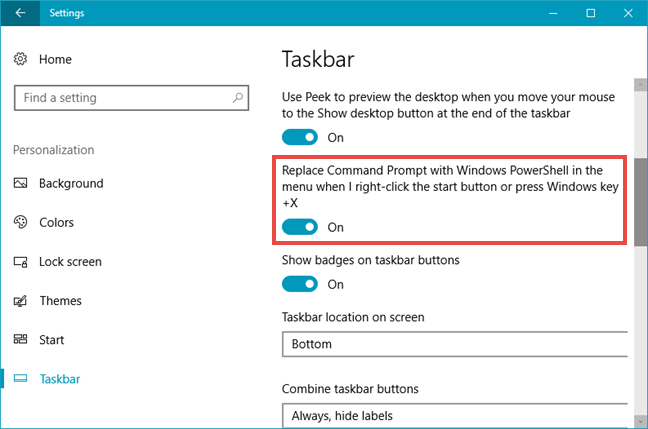
Task: Open the Lock screen settings page
Action: [70, 262]
